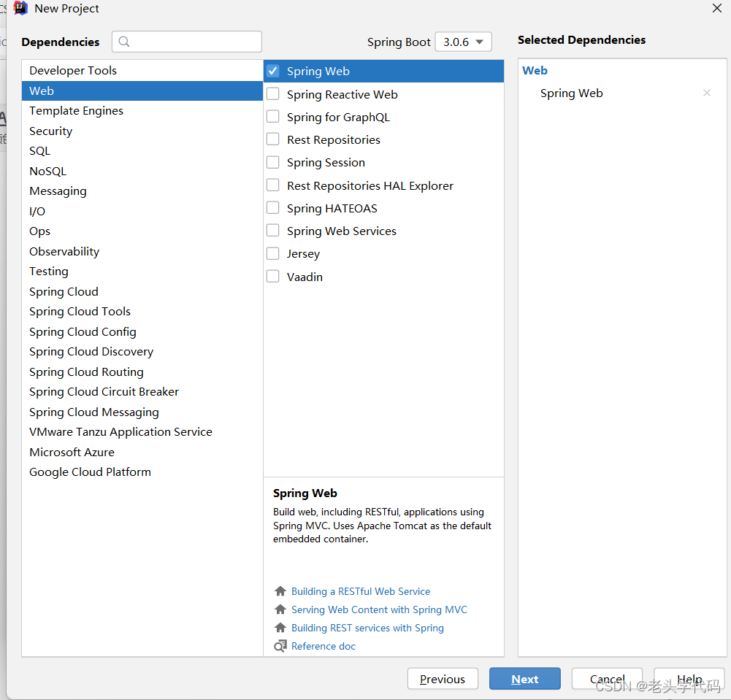
Task: Select Google Cloud Platform category
Action: click(142, 472)
